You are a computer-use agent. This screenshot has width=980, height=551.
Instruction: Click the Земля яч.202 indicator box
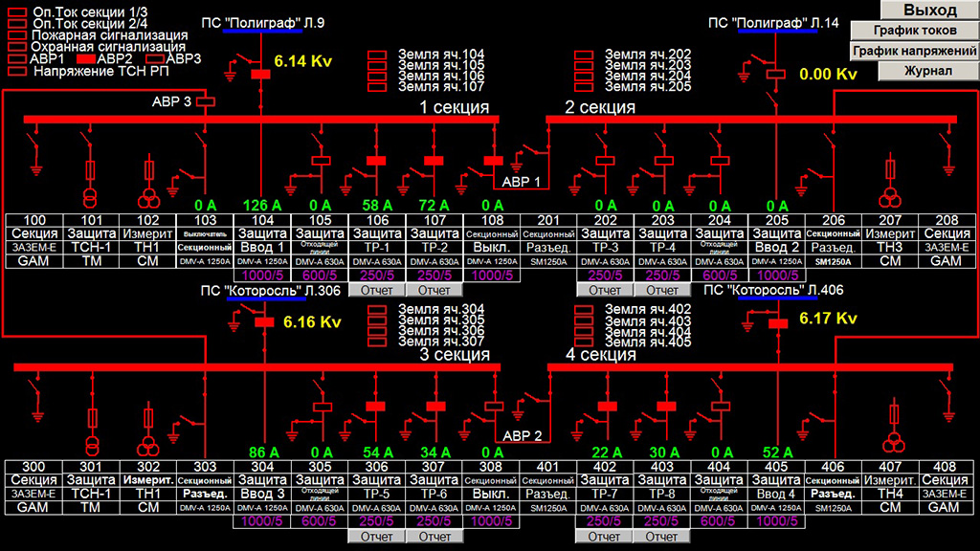tap(584, 55)
